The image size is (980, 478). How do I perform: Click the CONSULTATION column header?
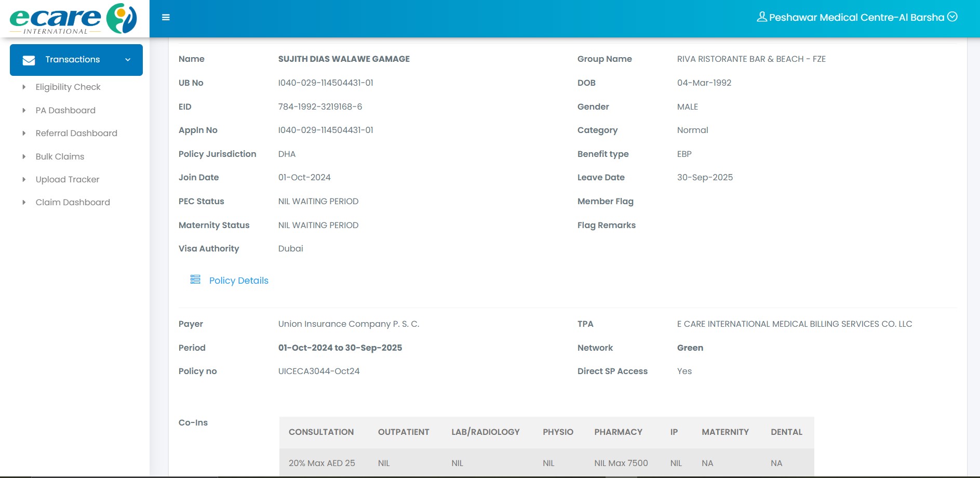click(321, 432)
